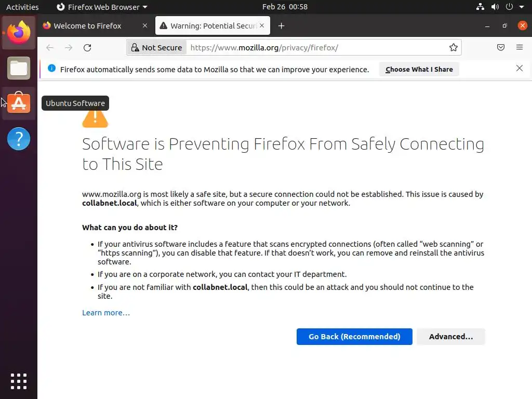Click the reload page icon
The width and height of the screenshot is (532, 399).
coord(87,48)
